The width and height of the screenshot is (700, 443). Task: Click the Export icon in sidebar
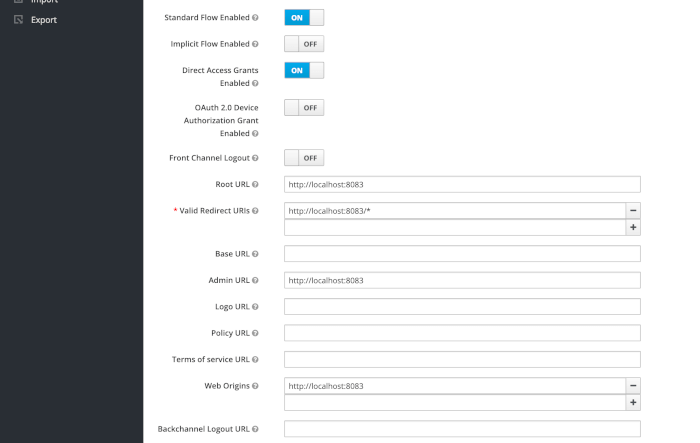tap(18, 20)
